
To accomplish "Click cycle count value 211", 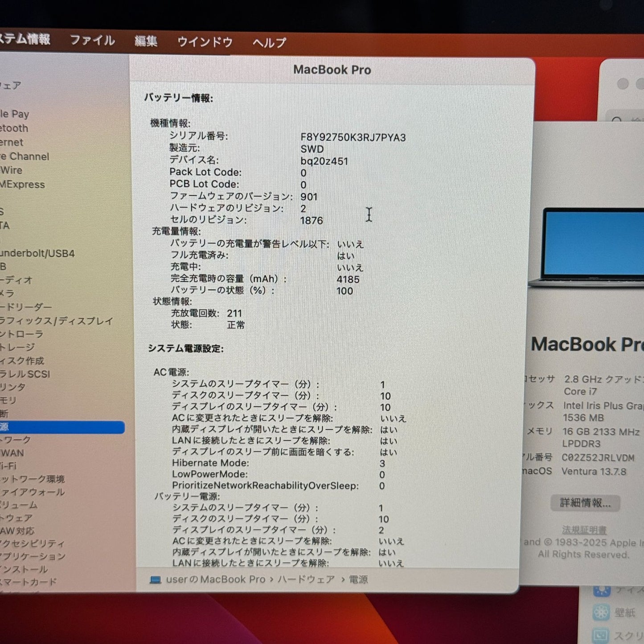I will click(234, 313).
